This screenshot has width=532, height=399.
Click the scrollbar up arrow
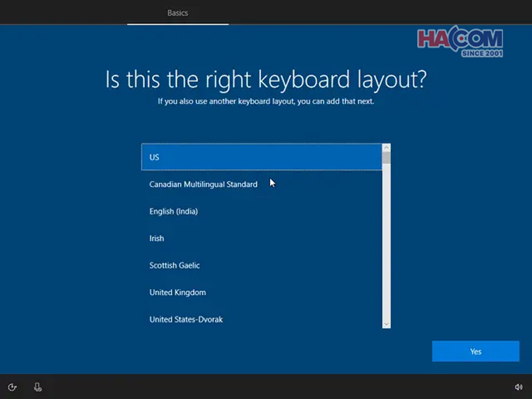point(386,148)
